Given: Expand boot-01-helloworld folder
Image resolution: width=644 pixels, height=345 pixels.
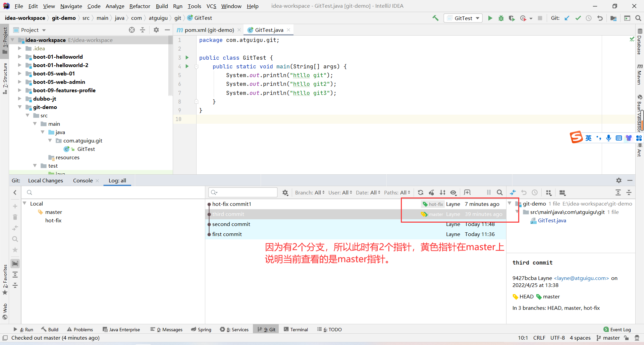Looking at the screenshot, I should pos(20,57).
